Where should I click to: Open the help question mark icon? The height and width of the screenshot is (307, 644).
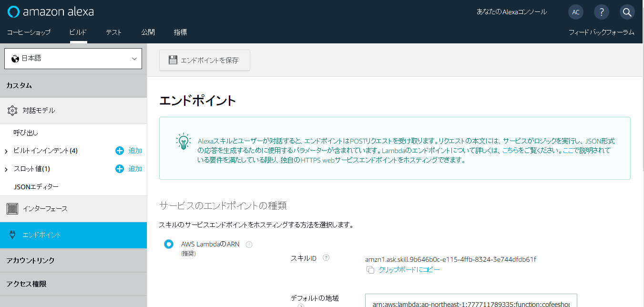point(602,12)
